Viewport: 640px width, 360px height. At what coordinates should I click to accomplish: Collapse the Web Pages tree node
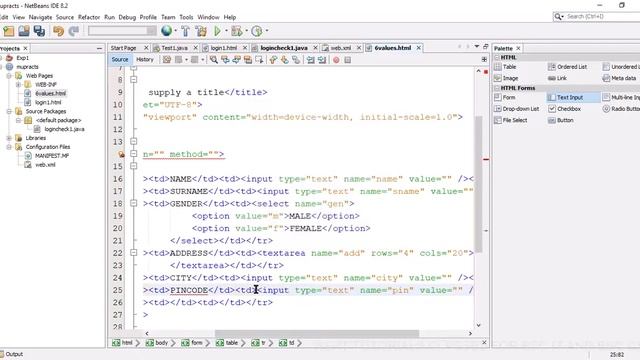[x=9, y=76]
